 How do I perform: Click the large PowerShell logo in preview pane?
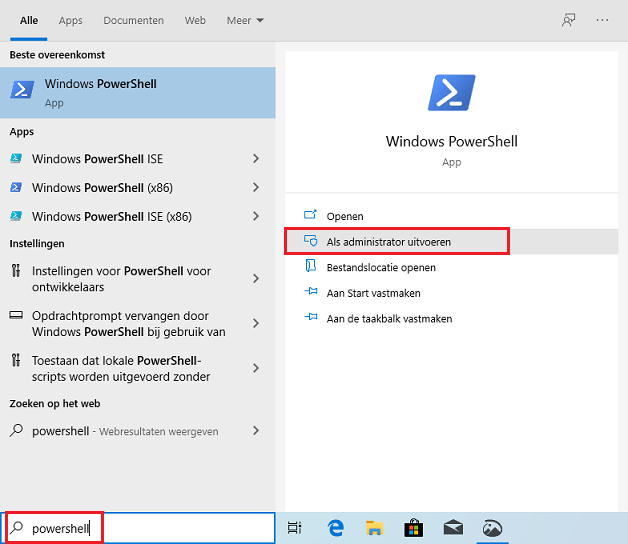pyautogui.click(x=451, y=93)
